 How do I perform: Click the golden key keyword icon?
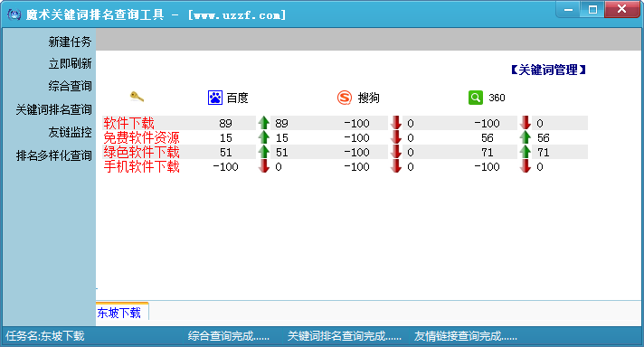(137, 97)
